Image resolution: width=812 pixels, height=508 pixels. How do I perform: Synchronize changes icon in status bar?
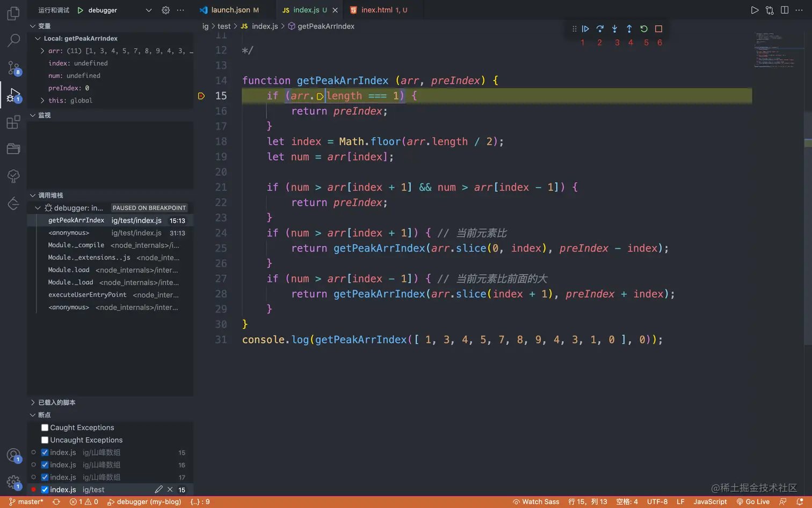(56, 502)
